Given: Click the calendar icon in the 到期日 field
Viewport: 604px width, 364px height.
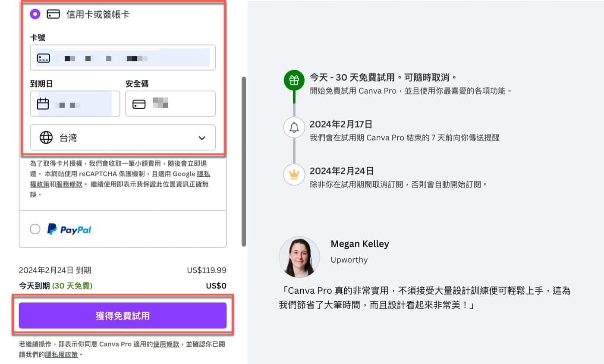Looking at the screenshot, I should tap(43, 104).
